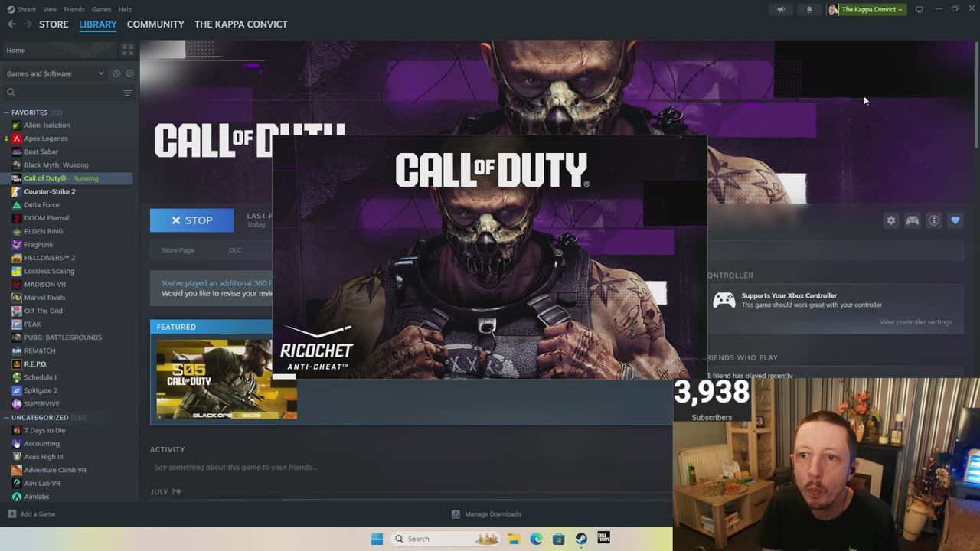
Task: Open the game settings gear icon
Action: [x=890, y=220]
